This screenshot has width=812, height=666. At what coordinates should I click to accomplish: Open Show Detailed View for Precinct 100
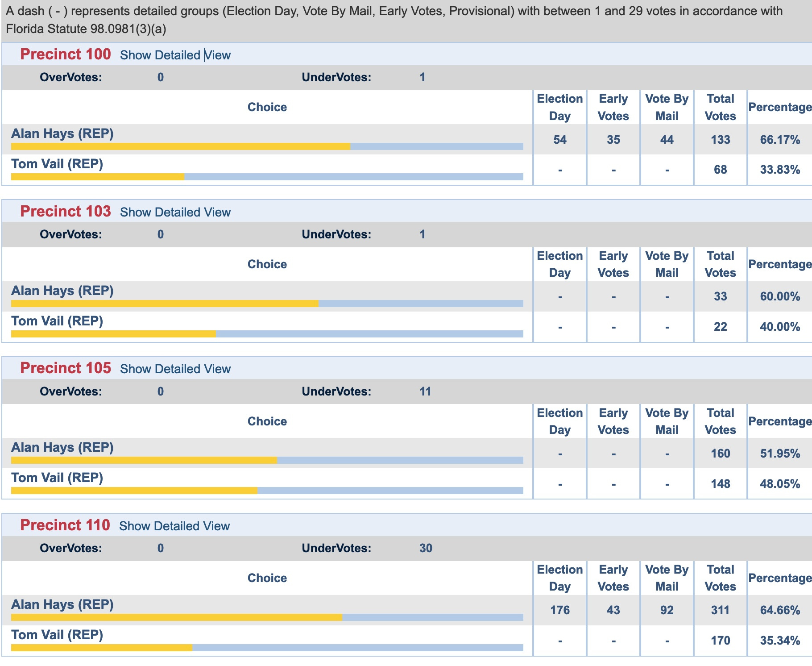point(175,55)
